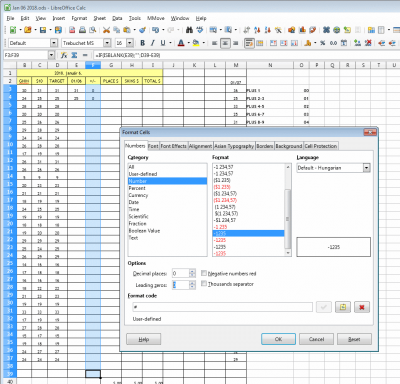Cut selection with scissors icon
The width and height of the screenshot is (400, 384).
106,30
